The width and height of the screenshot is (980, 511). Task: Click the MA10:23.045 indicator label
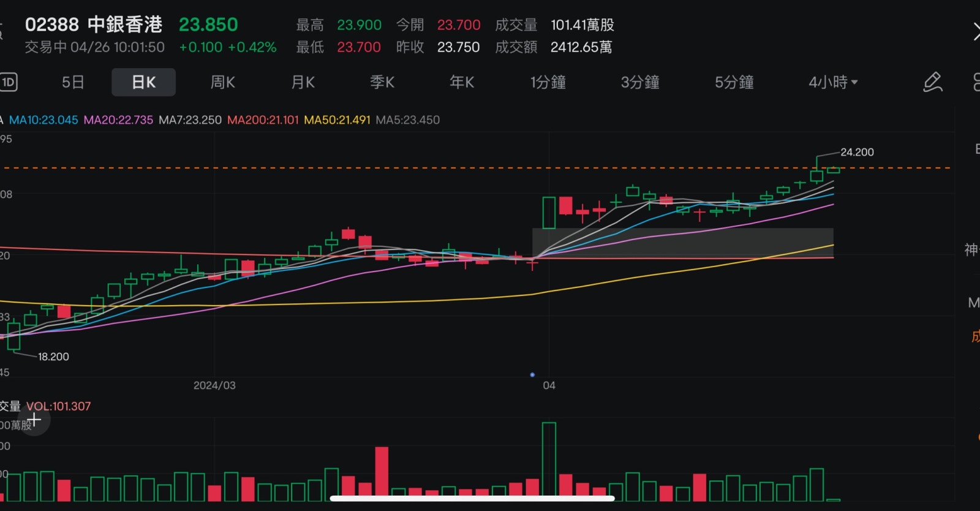pyautogui.click(x=43, y=120)
